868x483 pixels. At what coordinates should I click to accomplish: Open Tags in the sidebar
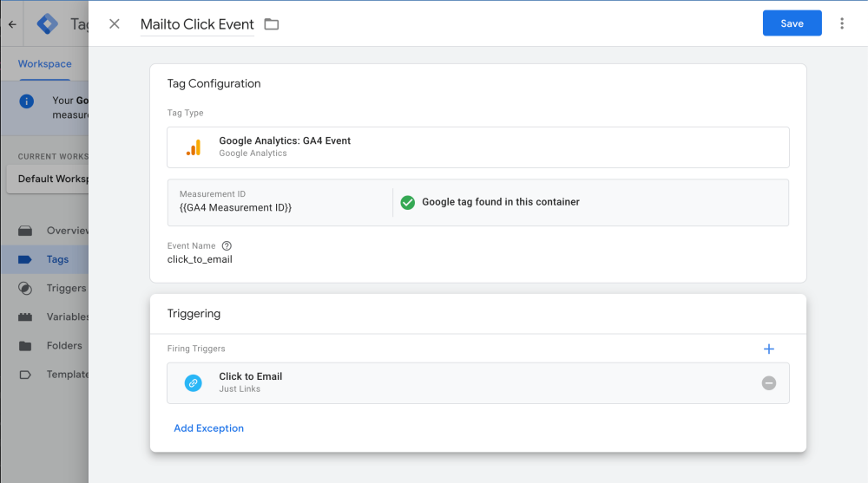[x=45, y=259]
